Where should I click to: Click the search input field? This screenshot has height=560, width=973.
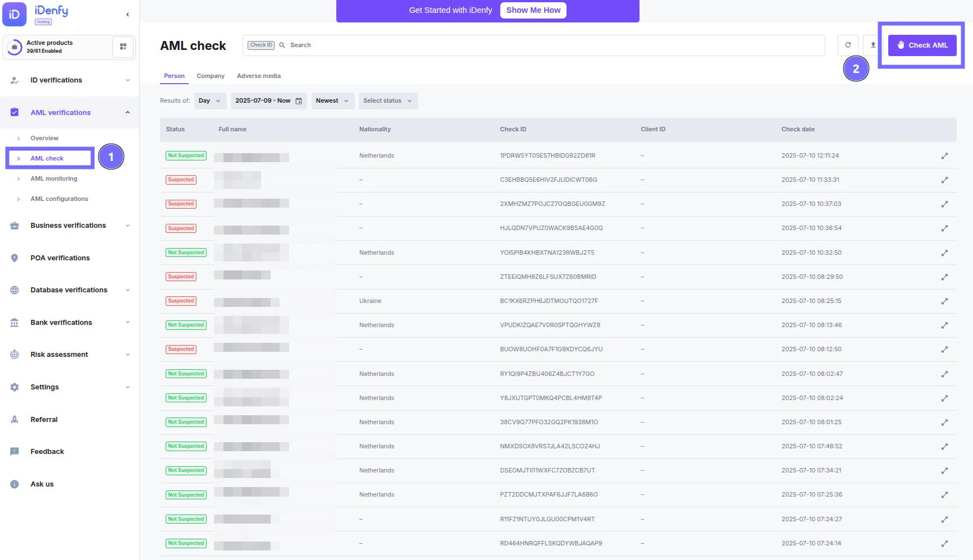533,45
